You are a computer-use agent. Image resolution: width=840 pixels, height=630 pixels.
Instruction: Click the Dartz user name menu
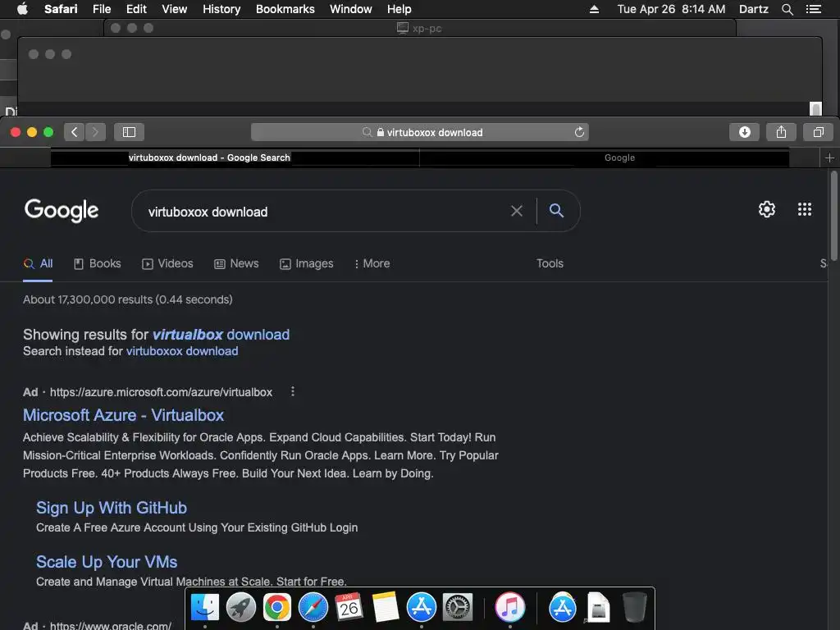pyautogui.click(x=753, y=9)
